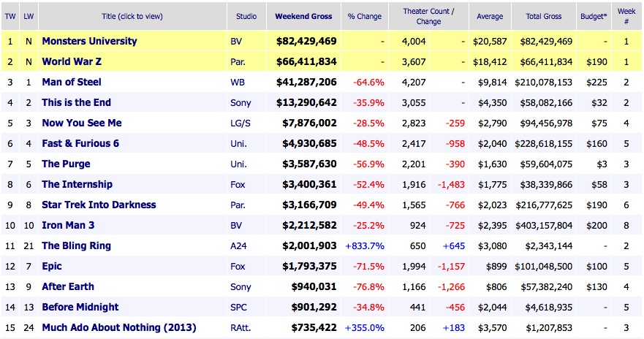644x339 pixels.
Task: Click the A24 studio link
Action: 238,246
